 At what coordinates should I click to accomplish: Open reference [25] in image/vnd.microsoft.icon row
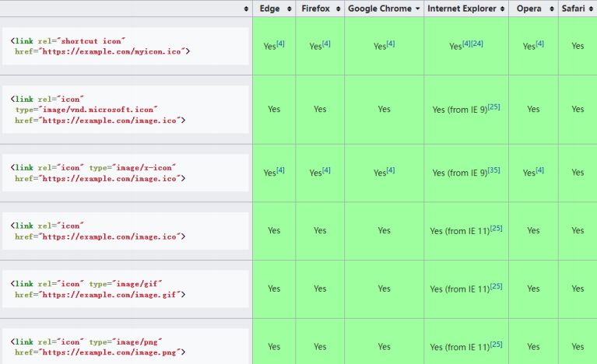click(493, 107)
